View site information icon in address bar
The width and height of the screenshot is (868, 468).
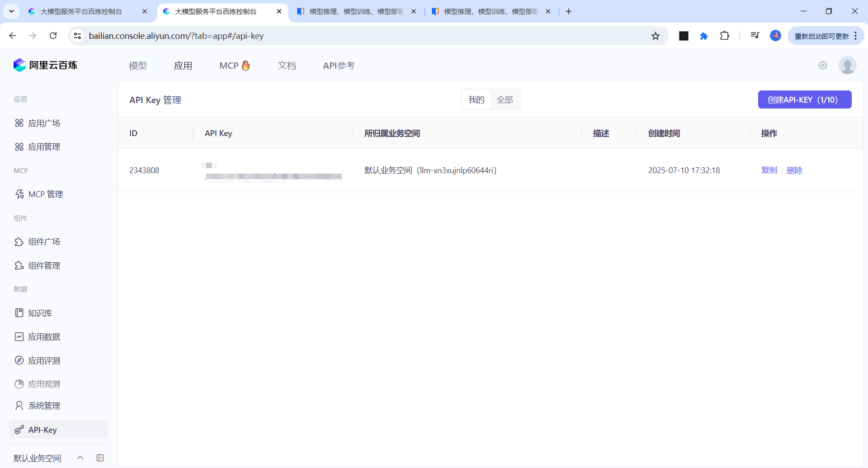click(x=77, y=36)
